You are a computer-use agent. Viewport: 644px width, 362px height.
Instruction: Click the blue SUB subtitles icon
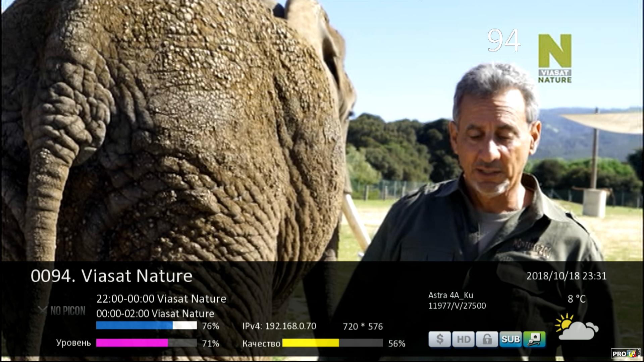[x=510, y=339]
